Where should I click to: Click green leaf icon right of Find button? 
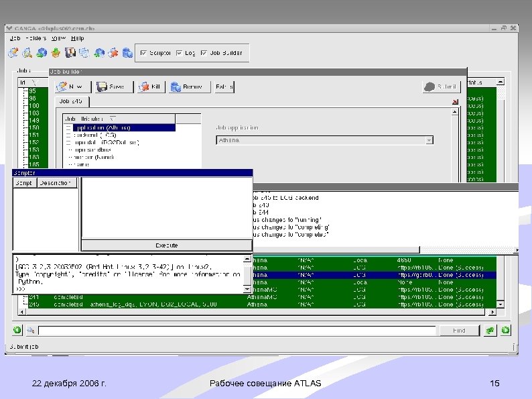(x=490, y=330)
